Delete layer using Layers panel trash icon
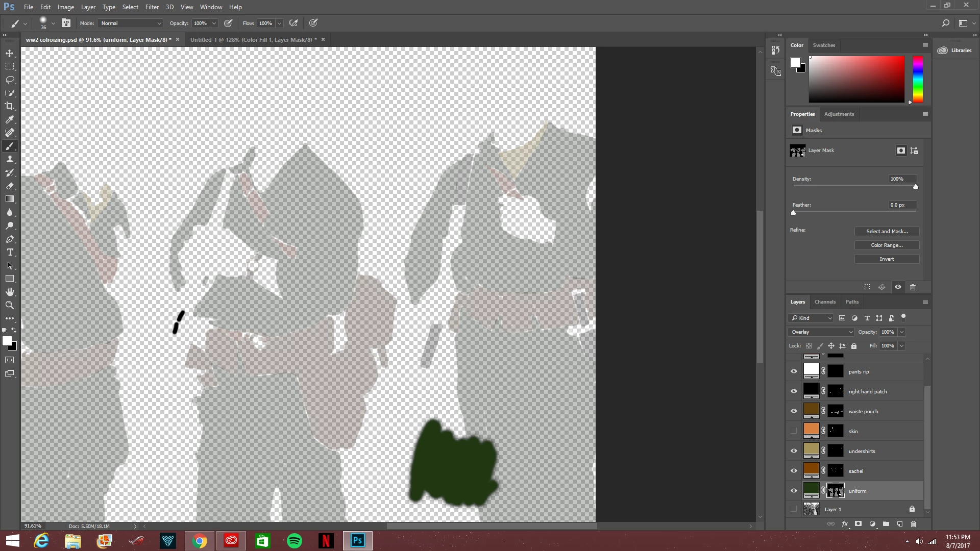Image resolution: width=980 pixels, height=551 pixels. click(x=913, y=524)
